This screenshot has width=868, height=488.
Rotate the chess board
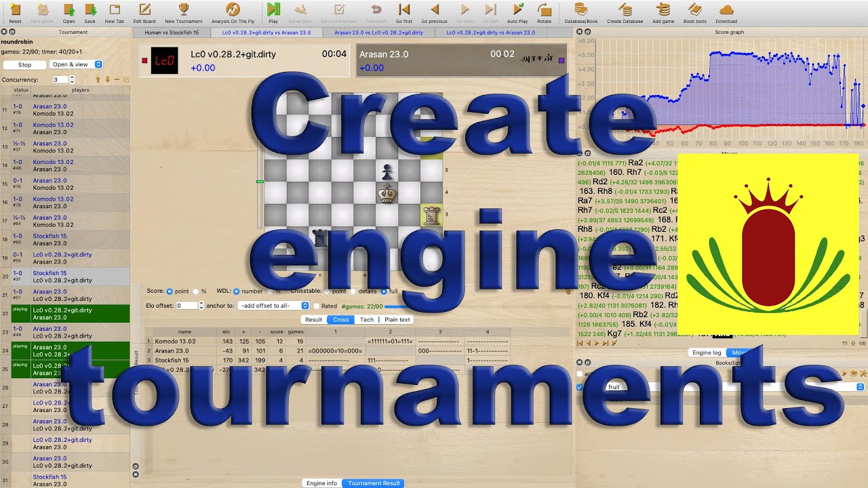point(544,9)
